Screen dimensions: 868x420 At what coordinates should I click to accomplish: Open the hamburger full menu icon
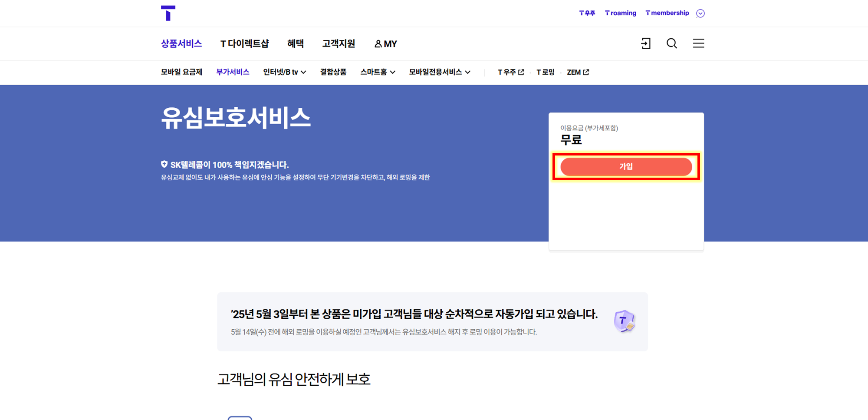(x=698, y=43)
